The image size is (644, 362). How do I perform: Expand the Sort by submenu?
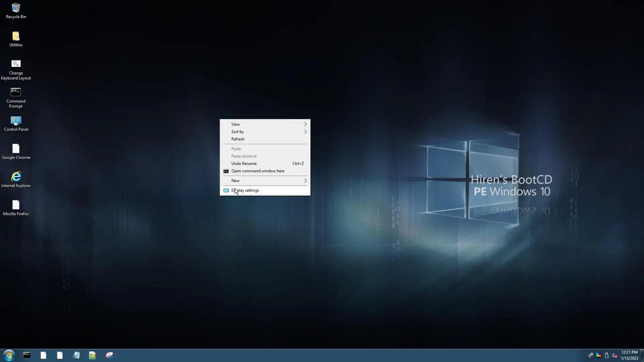pyautogui.click(x=265, y=132)
